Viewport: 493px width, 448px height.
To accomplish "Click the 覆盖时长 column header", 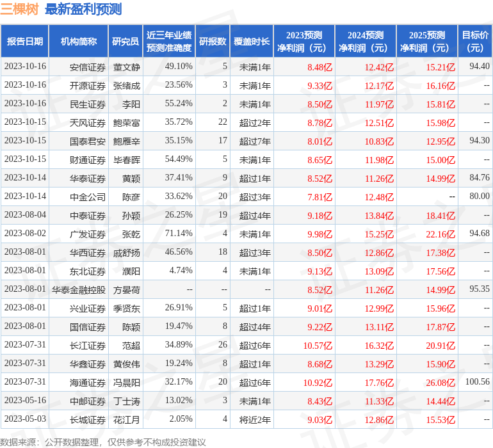I will (x=252, y=41).
